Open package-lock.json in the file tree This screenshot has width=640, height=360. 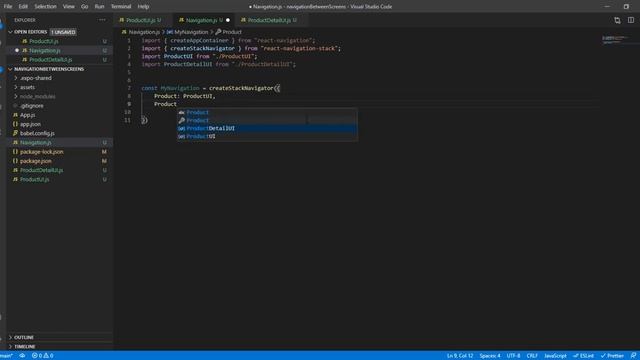click(42, 152)
